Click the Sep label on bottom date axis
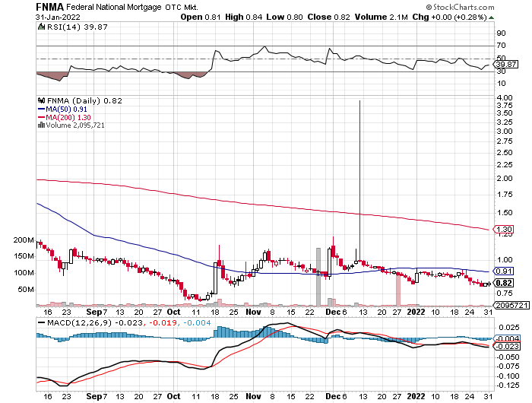This screenshot has height=403, width=532. [94, 396]
